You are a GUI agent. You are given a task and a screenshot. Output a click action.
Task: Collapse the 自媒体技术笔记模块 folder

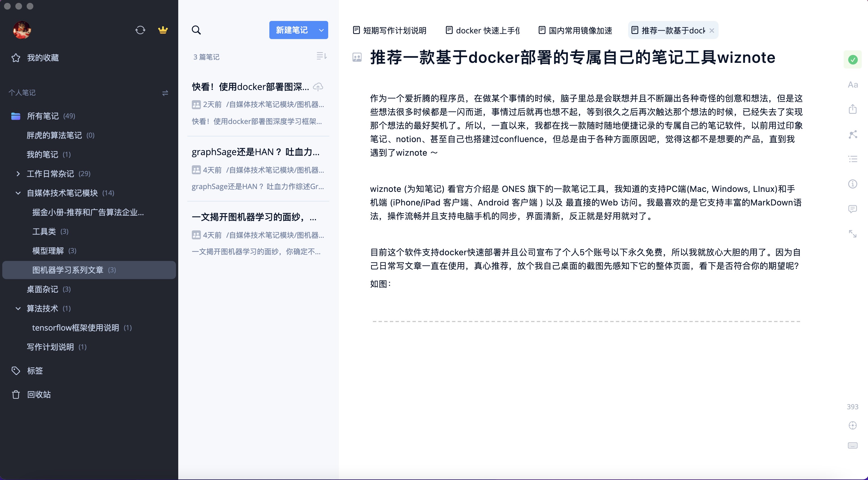click(x=18, y=193)
